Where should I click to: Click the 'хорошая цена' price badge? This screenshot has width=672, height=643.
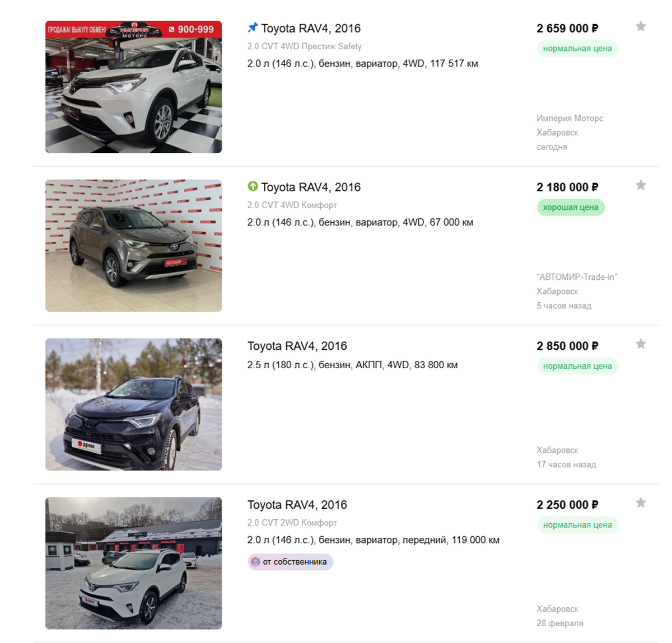pyautogui.click(x=570, y=208)
